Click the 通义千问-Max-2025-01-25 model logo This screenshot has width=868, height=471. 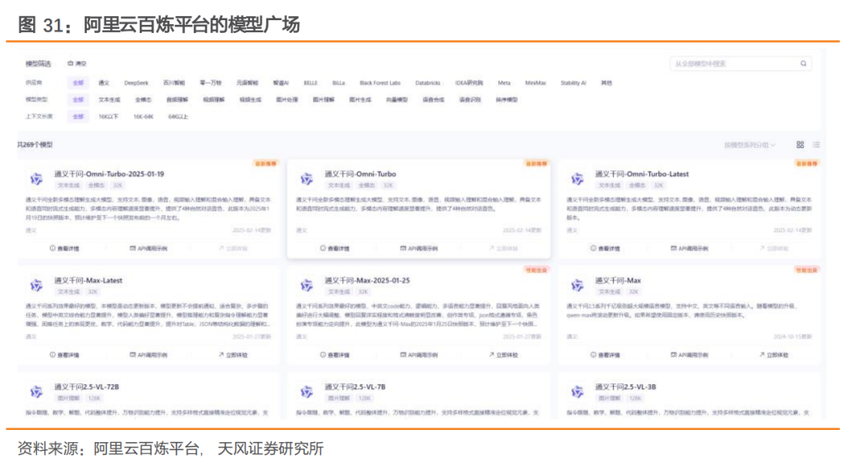coord(307,285)
